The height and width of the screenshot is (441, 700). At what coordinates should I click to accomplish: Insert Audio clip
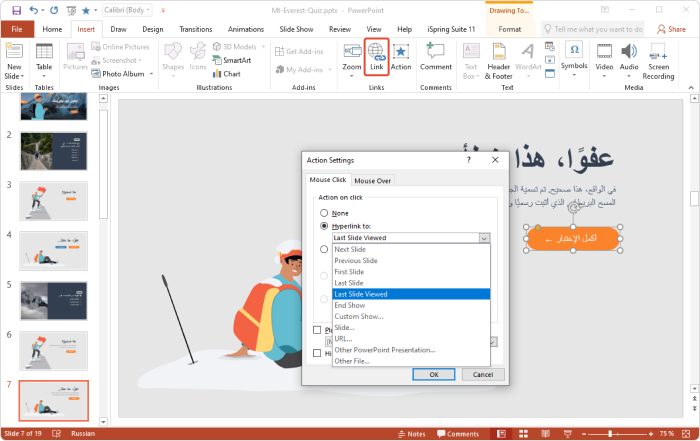(629, 60)
